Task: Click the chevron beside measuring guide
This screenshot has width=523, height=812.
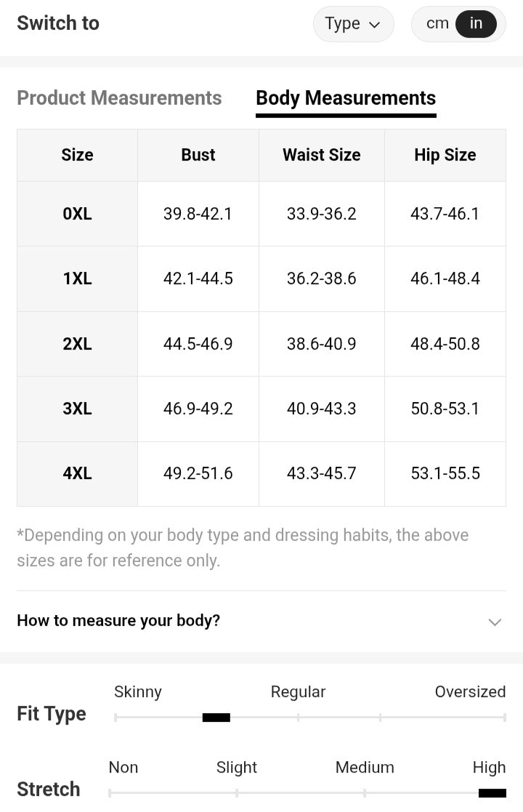Action: pyautogui.click(x=495, y=622)
